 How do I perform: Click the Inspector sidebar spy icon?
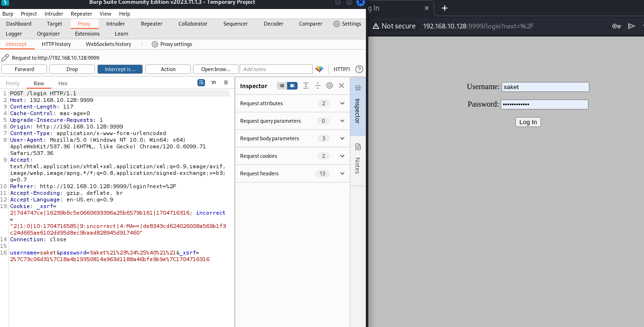(x=358, y=88)
